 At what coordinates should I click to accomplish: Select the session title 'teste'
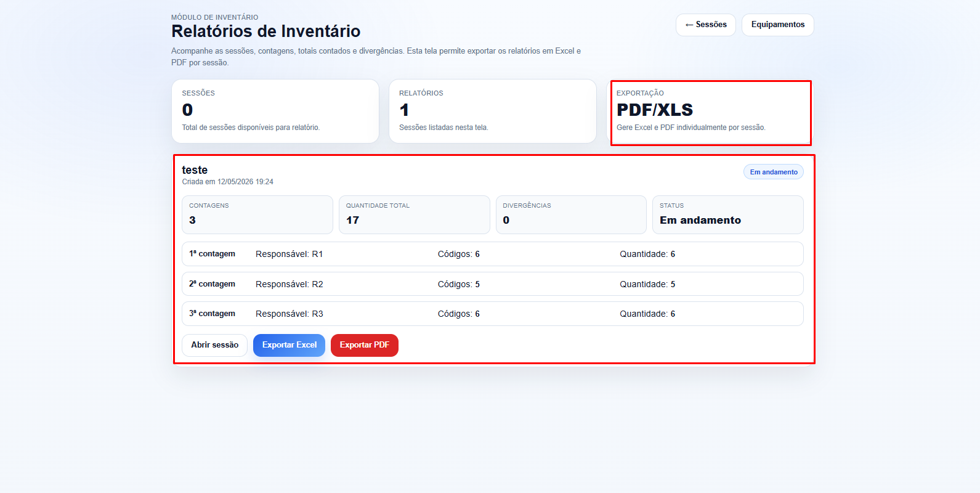[x=195, y=170]
